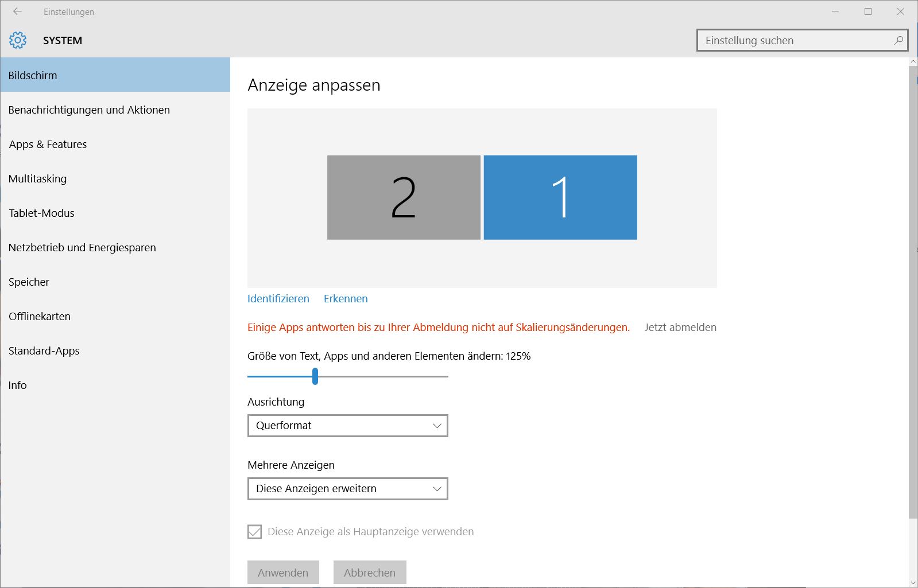Click the Erkennen link
Viewport: 918px width, 588px height.
pyautogui.click(x=346, y=298)
